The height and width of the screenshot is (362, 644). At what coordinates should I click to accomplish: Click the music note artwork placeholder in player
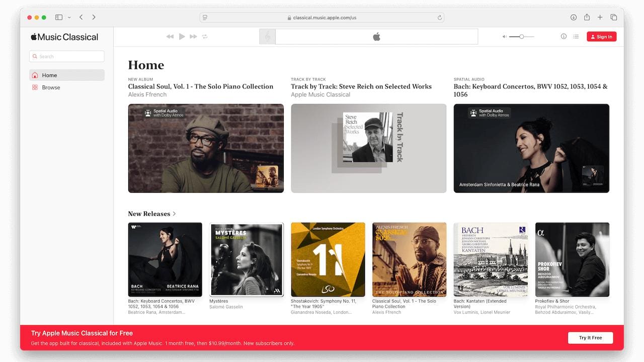267,37
